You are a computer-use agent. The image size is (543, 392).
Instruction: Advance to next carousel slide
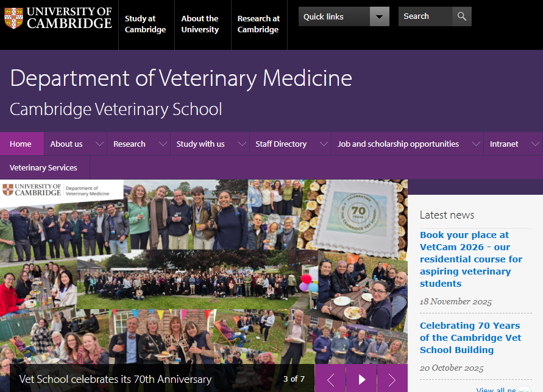pos(392,380)
